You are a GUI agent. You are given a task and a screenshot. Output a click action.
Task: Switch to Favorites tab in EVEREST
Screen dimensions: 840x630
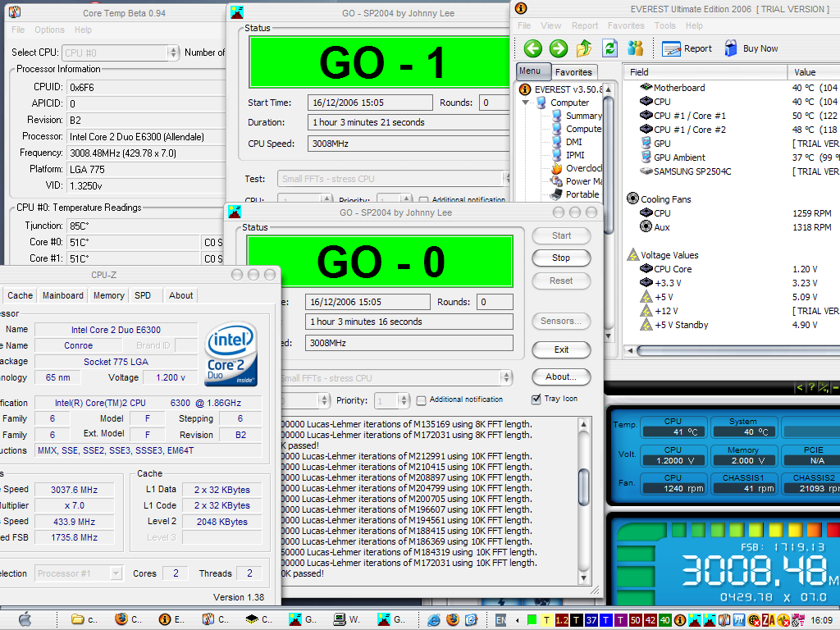click(573, 72)
